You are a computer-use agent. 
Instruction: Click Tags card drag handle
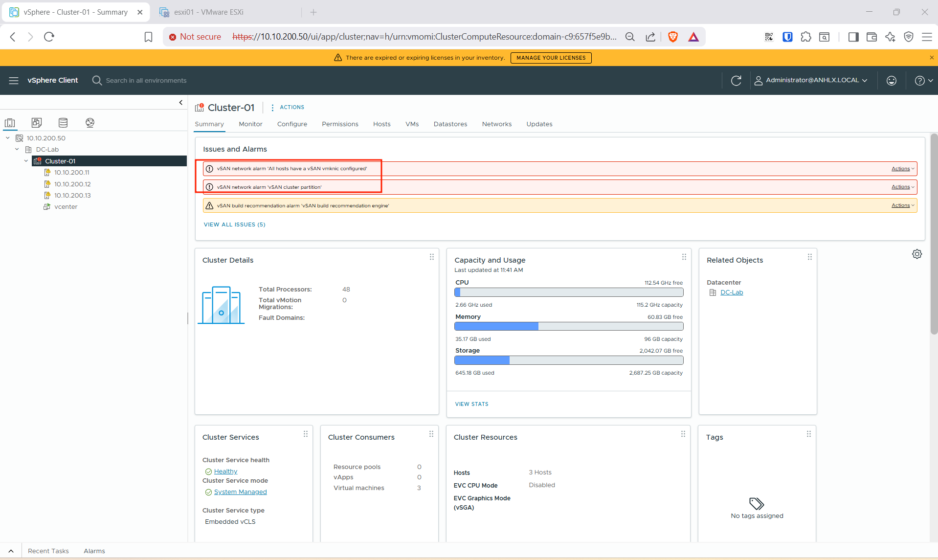pyautogui.click(x=809, y=434)
